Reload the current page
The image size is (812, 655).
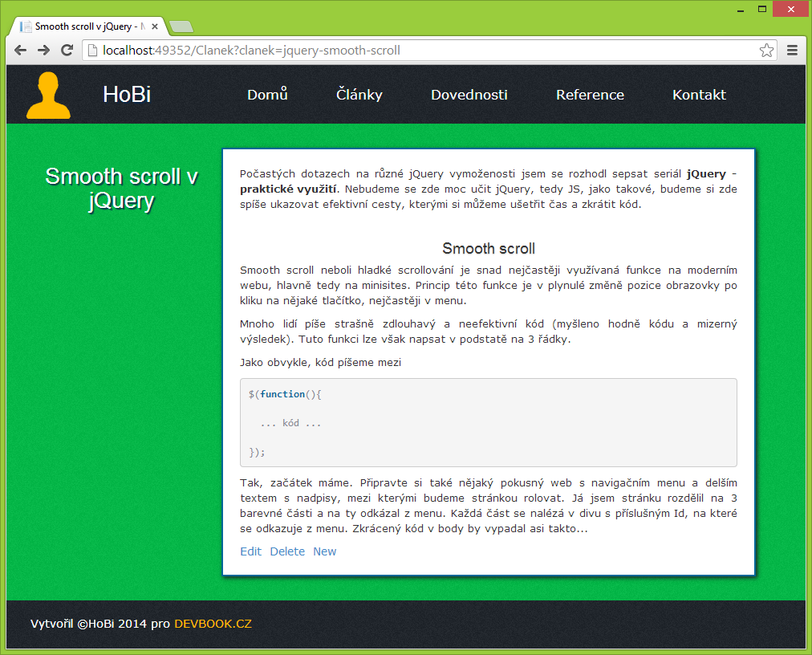point(67,50)
